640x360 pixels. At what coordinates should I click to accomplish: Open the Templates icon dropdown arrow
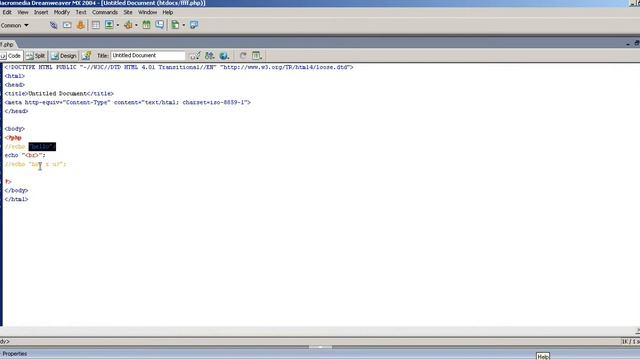coord(183,25)
